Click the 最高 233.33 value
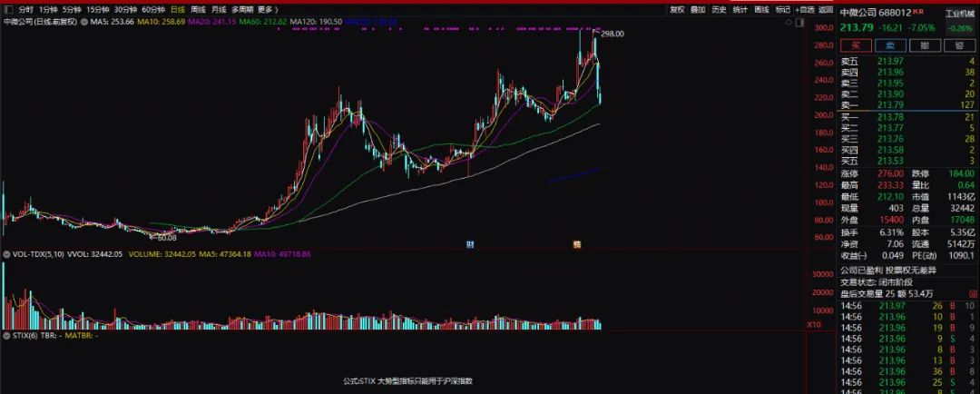This screenshot has height=394, width=980. (x=891, y=185)
